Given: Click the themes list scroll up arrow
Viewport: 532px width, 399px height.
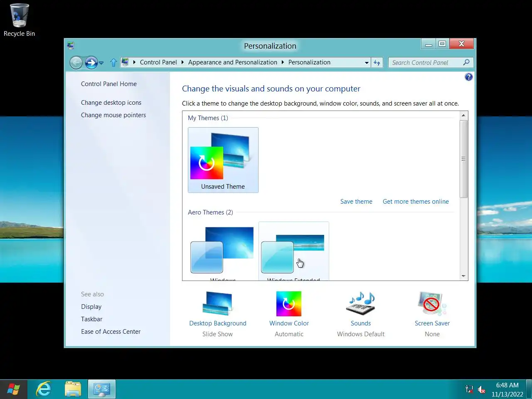Looking at the screenshot, I should pos(463,115).
